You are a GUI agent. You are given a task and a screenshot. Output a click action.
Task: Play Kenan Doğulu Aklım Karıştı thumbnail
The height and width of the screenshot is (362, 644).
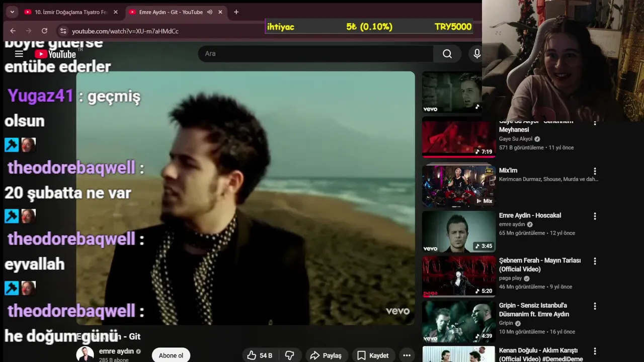tap(458, 354)
